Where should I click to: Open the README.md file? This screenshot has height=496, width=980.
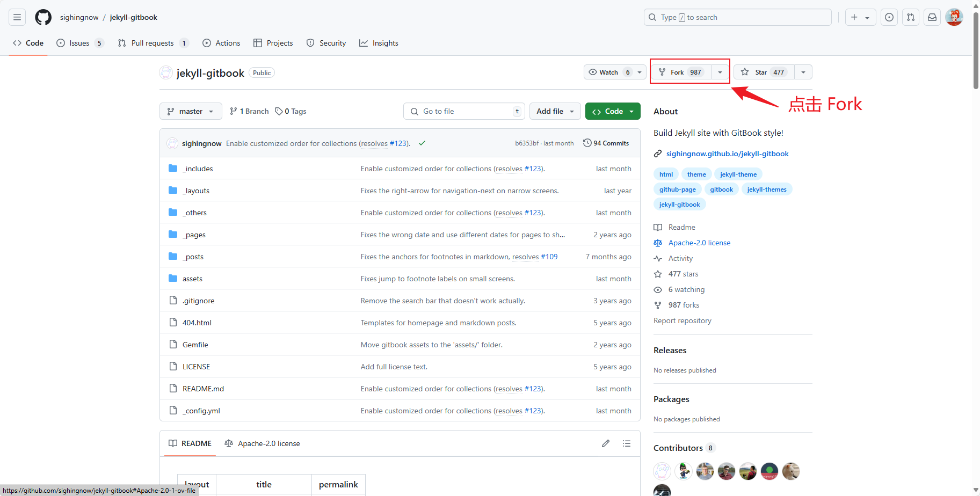point(203,389)
